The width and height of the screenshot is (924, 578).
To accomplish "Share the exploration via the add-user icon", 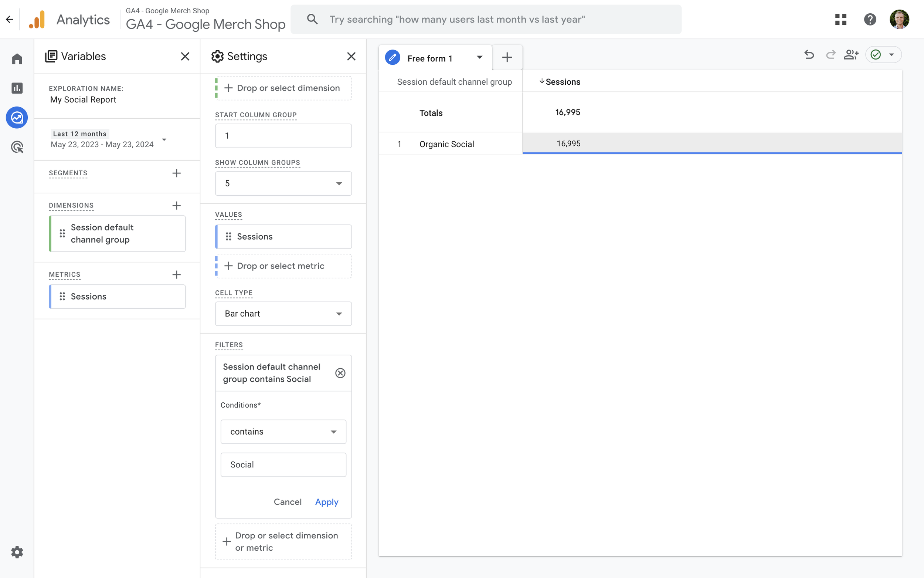I will tap(852, 54).
